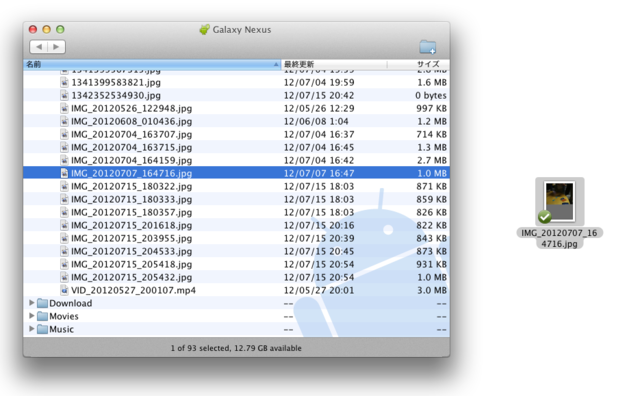The width and height of the screenshot is (640, 396).
Task: Click the 3.0 MB size cell
Action: (x=431, y=290)
